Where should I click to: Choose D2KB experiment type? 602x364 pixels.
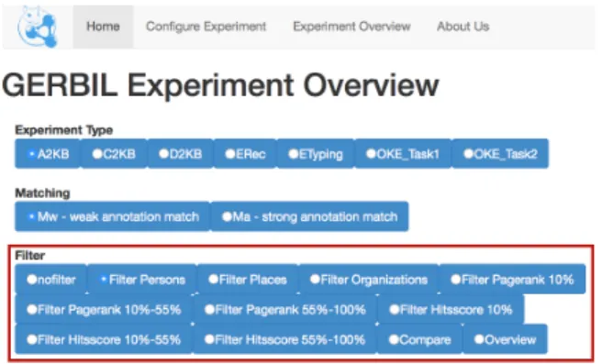point(180,154)
